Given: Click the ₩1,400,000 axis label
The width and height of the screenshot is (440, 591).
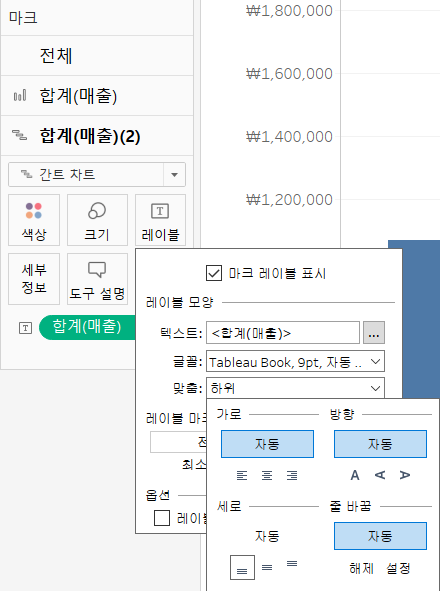Looking at the screenshot, I should click(289, 136).
